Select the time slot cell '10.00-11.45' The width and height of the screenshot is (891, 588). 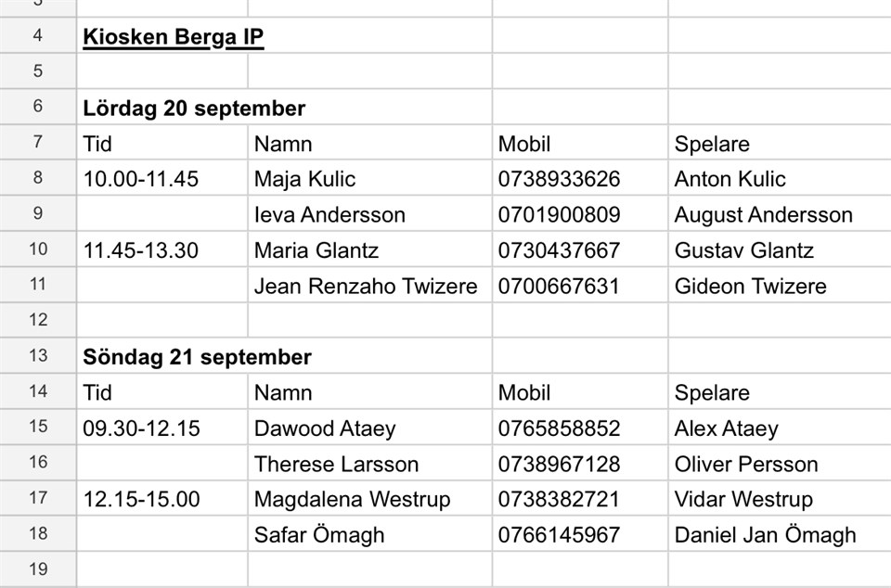[x=141, y=179]
